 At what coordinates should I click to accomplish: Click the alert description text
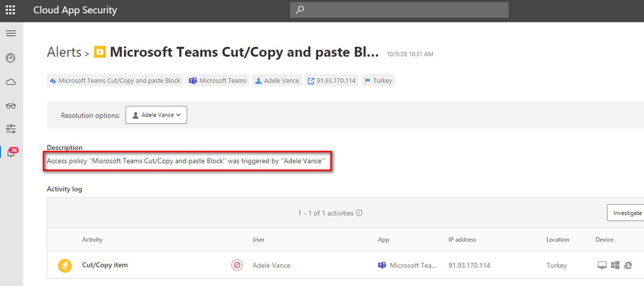[x=186, y=161]
